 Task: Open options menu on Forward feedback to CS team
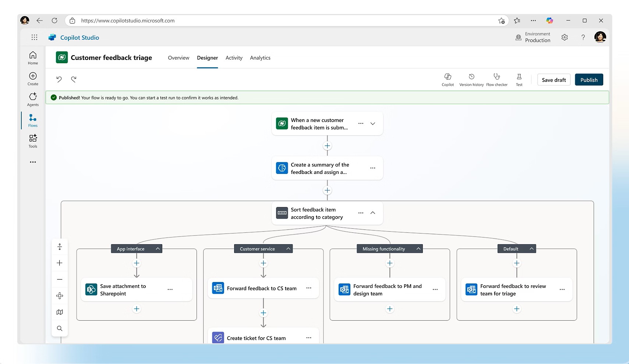308,288
